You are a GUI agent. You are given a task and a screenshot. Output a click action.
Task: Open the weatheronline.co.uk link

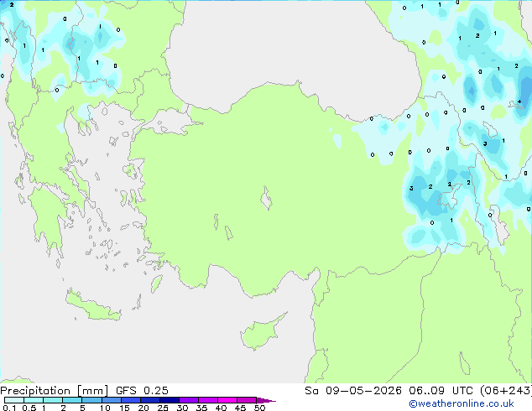[x=462, y=403]
